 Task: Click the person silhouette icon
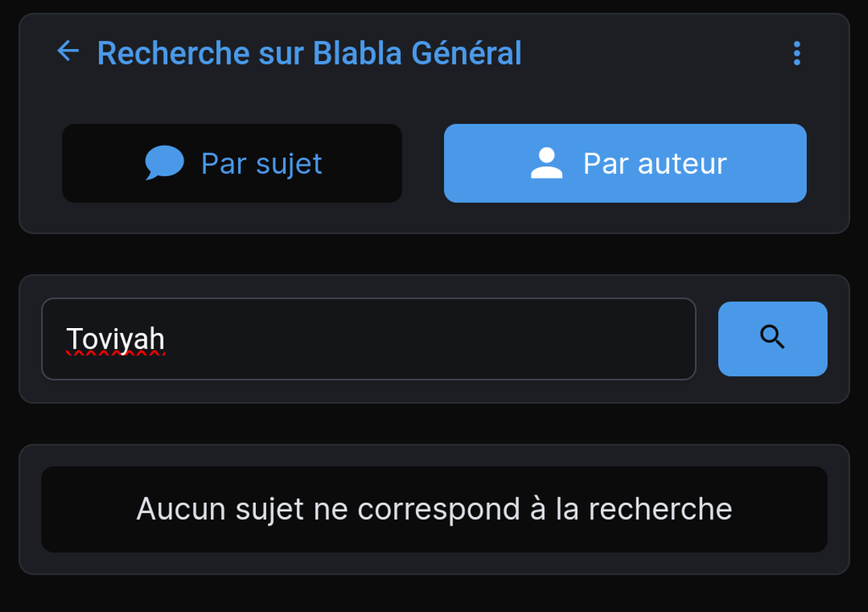[547, 163]
